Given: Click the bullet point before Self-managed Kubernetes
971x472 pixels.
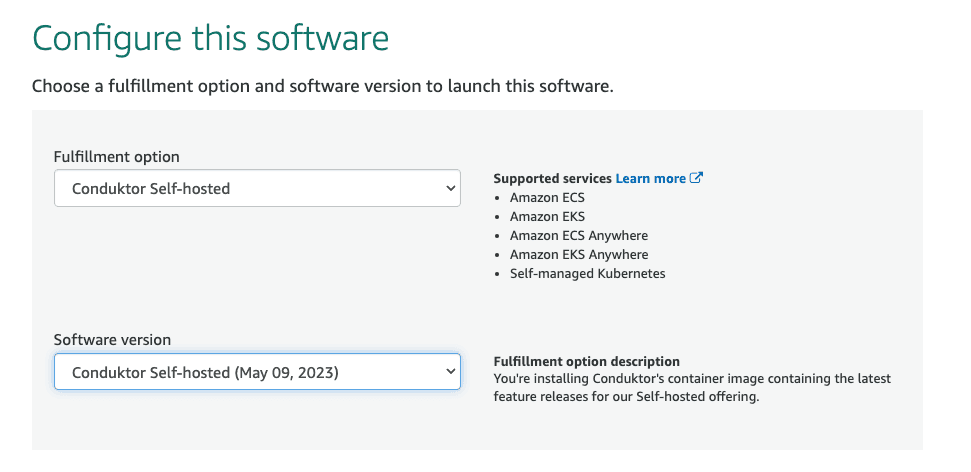Looking at the screenshot, I should (x=499, y=273).
